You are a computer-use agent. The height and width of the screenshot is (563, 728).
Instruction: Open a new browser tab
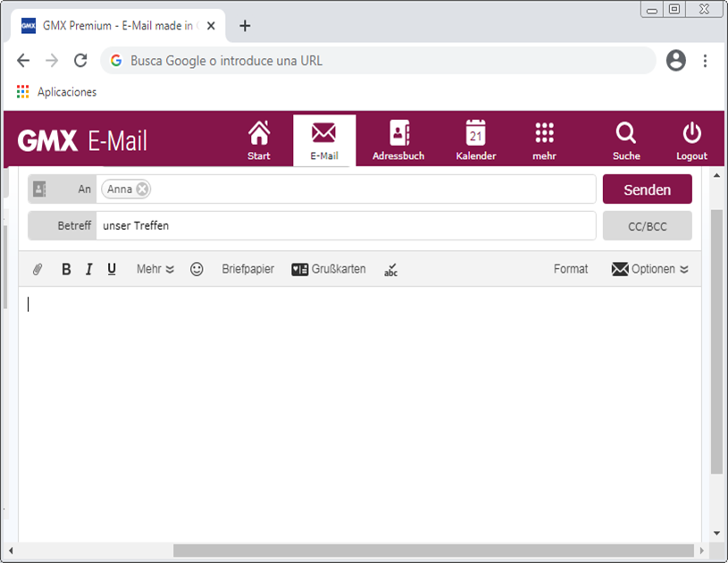[245, 26]
